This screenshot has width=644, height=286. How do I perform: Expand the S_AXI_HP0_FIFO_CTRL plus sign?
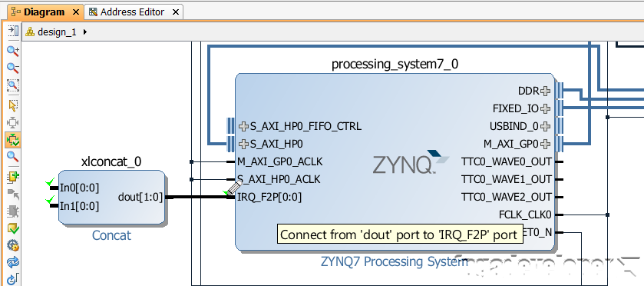tap(244, 126)
